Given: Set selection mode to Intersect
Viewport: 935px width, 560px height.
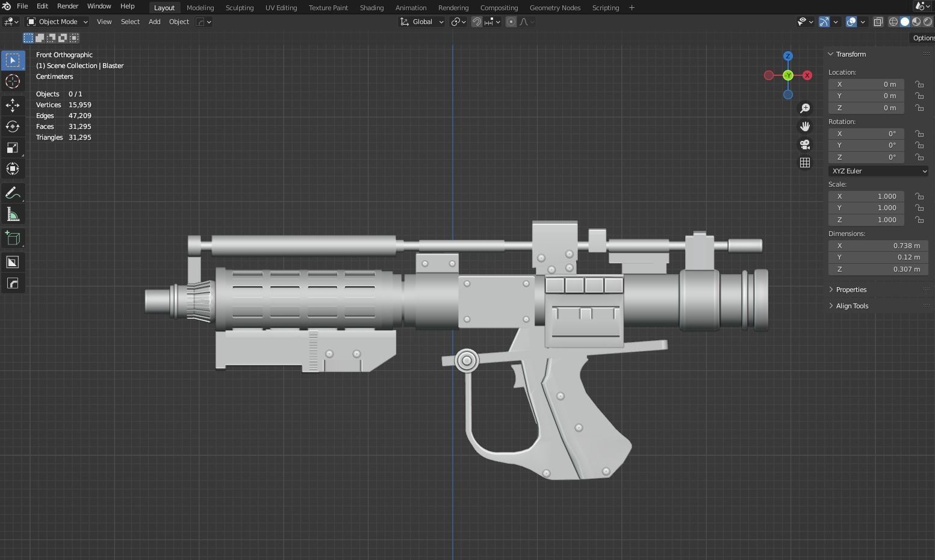Looking at the screenshot, I should tap(74, 38).
